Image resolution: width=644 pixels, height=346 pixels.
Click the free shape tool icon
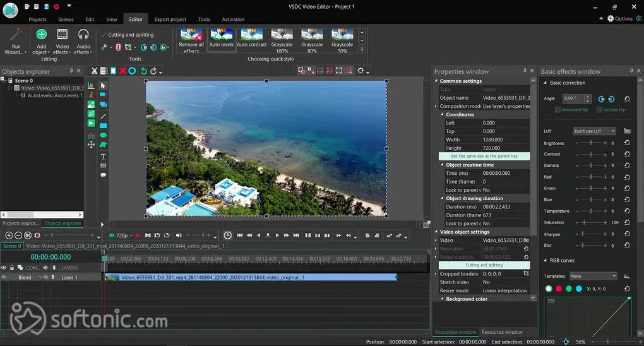pos(103,145)
